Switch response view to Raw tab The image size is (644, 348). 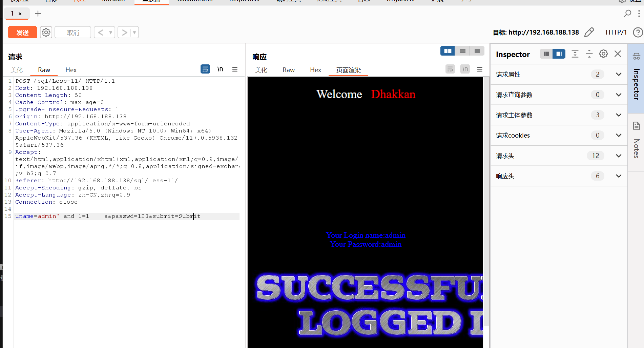click(x=289, y=70)
